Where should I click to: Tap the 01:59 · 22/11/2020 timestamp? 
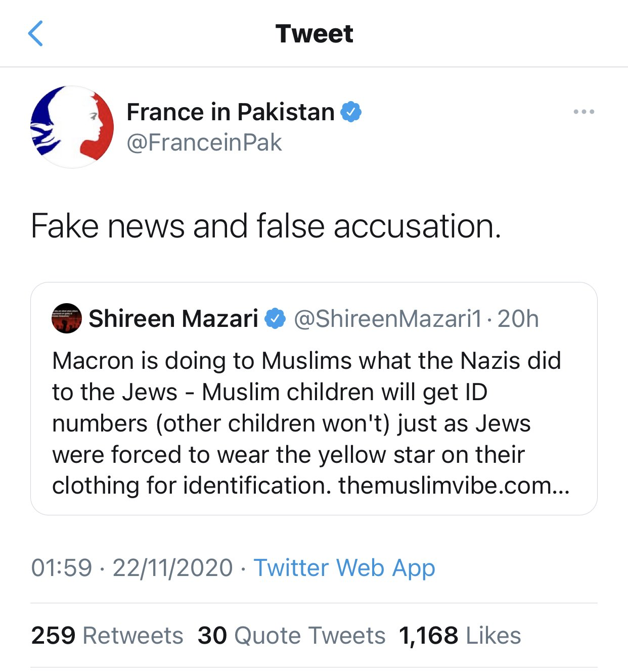click(x=132, y=567)
